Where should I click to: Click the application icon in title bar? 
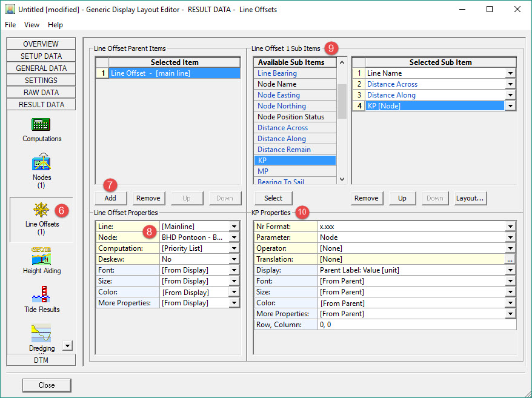(10, 10)
